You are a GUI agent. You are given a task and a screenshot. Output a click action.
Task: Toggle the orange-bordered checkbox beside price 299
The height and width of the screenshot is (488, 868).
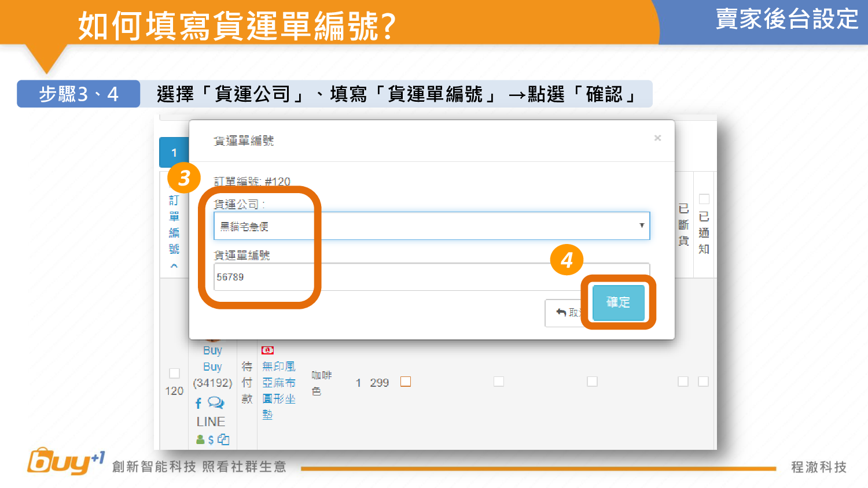[406, 382]
